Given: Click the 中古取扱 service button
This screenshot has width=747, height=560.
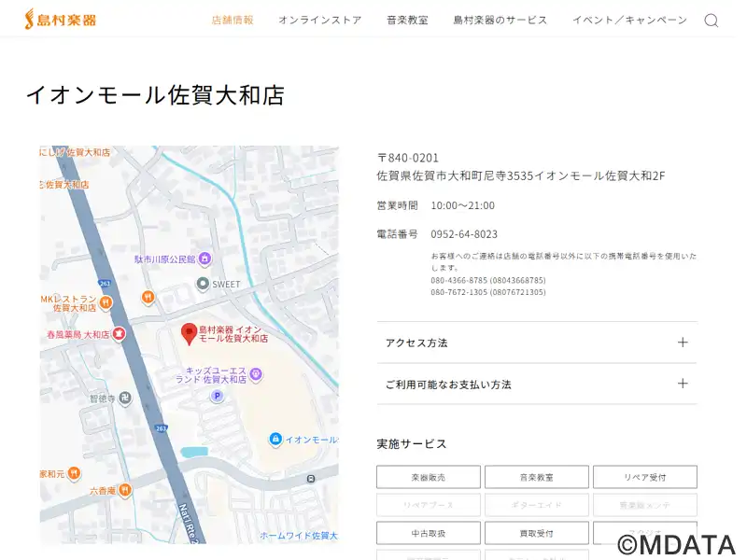Looking at the screenshot, I should (x=429, y=533).
